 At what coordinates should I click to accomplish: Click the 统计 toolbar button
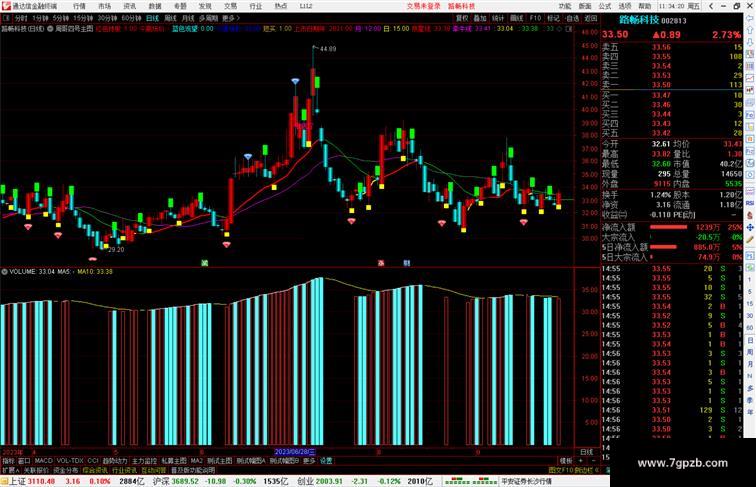(498, 18)
